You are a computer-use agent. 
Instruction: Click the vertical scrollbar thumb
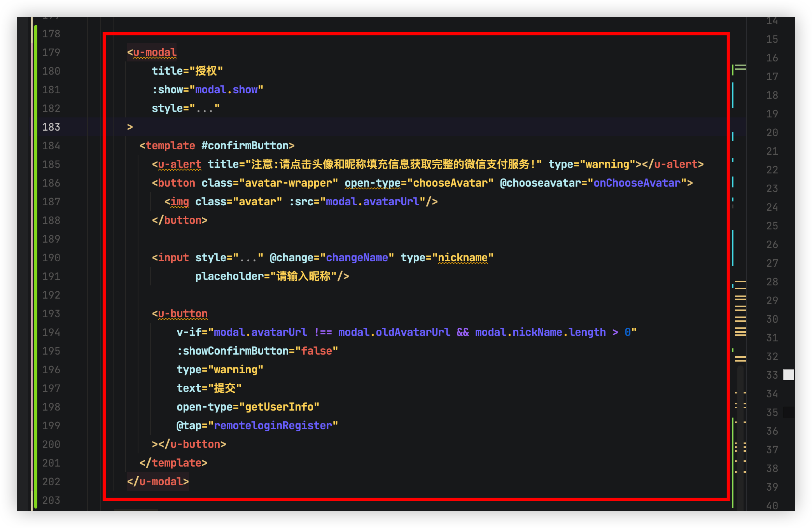coord(740,435)
